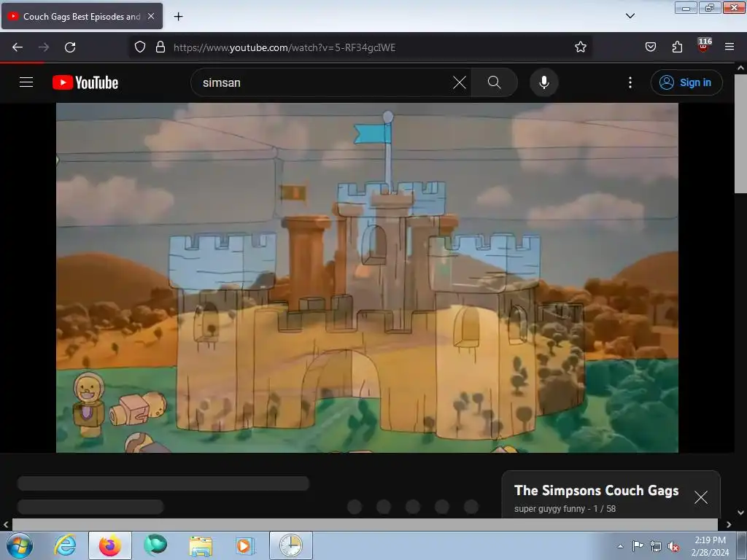
Task: Show hidden system tray icons
Action: coord(620,546)
